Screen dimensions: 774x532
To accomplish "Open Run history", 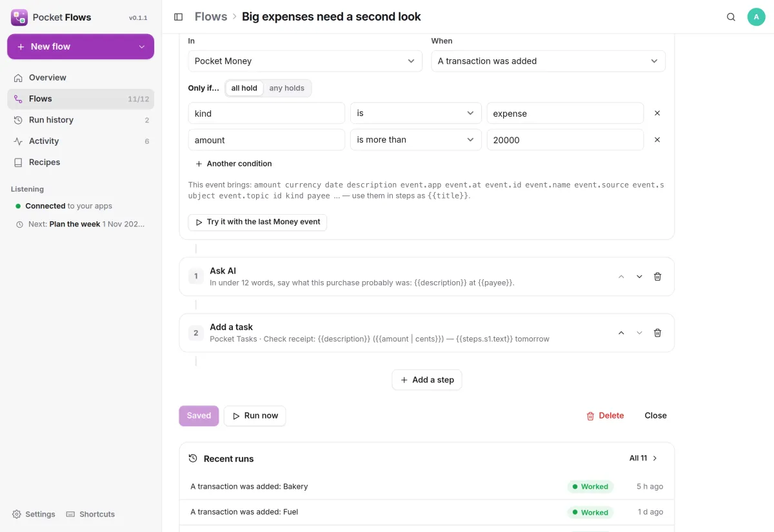I will [81, 120].
